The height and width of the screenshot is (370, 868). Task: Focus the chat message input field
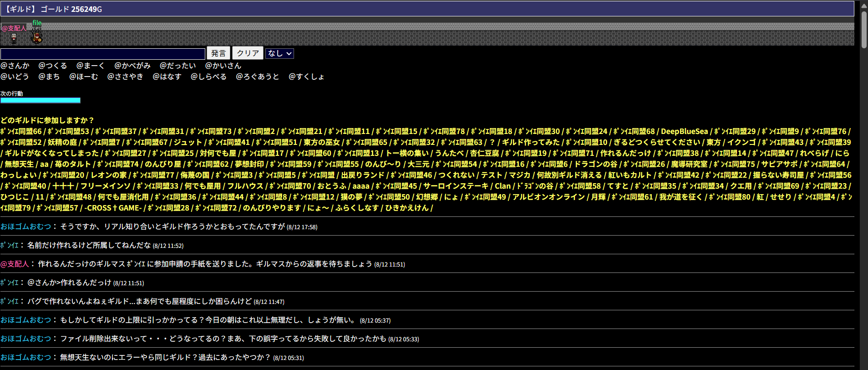coord(103,54)
